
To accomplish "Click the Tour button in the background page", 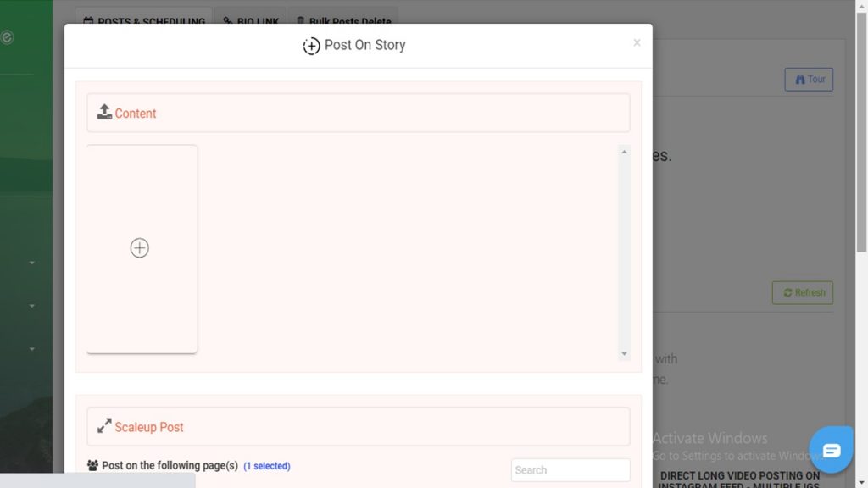I will click(x=809, y=79).
